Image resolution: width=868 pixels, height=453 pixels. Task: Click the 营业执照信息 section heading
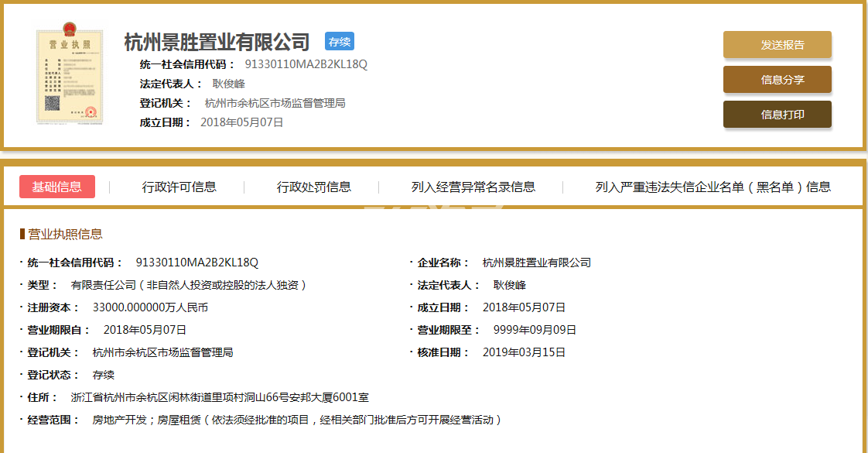[65, 235]
